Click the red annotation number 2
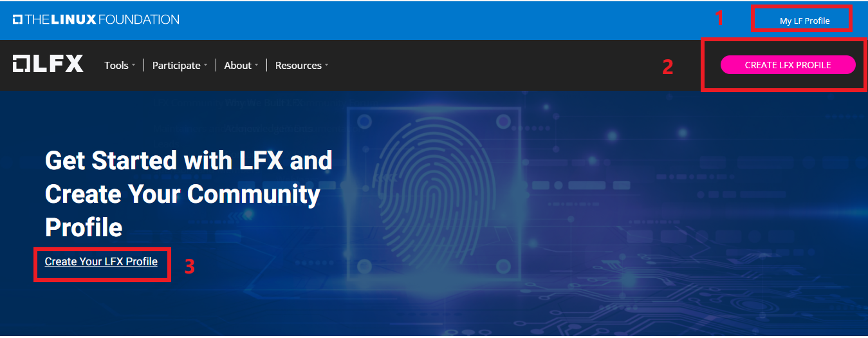This screenshot has height=338, width=868. [668, 67]
